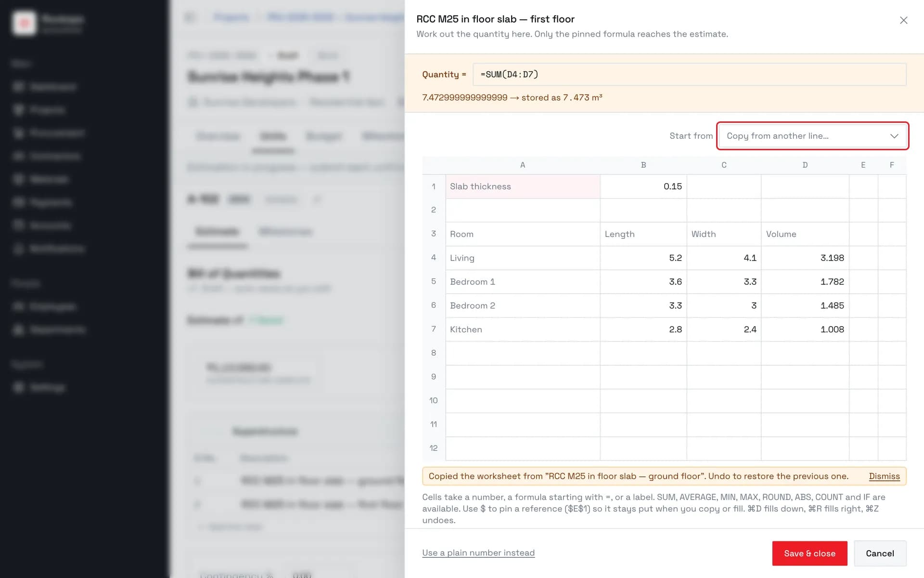Screen dimensions: 924x578
Task: Select the 'Kitchen' cell
Action: coord(523,329)
